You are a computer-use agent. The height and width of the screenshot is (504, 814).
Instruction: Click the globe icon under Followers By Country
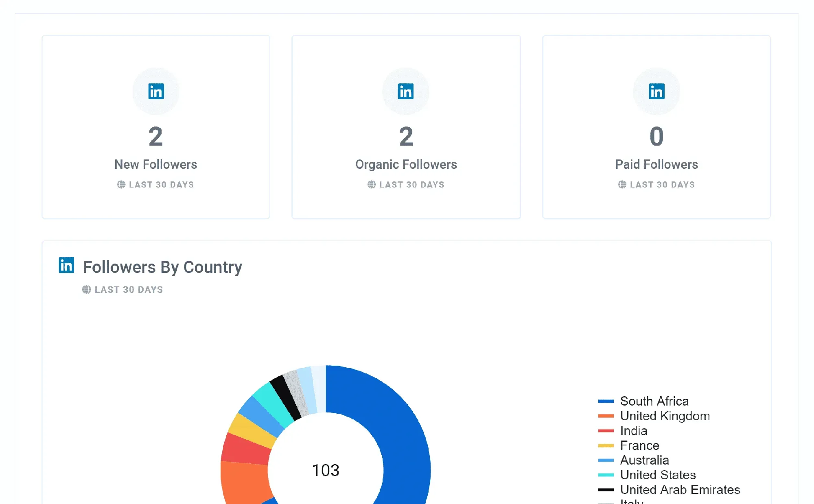coord(86,290)
